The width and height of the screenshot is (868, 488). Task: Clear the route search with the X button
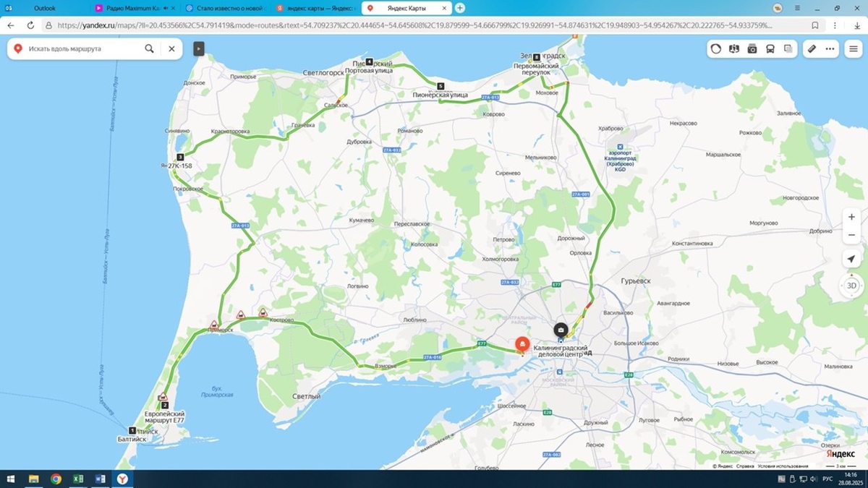[171, 49]
